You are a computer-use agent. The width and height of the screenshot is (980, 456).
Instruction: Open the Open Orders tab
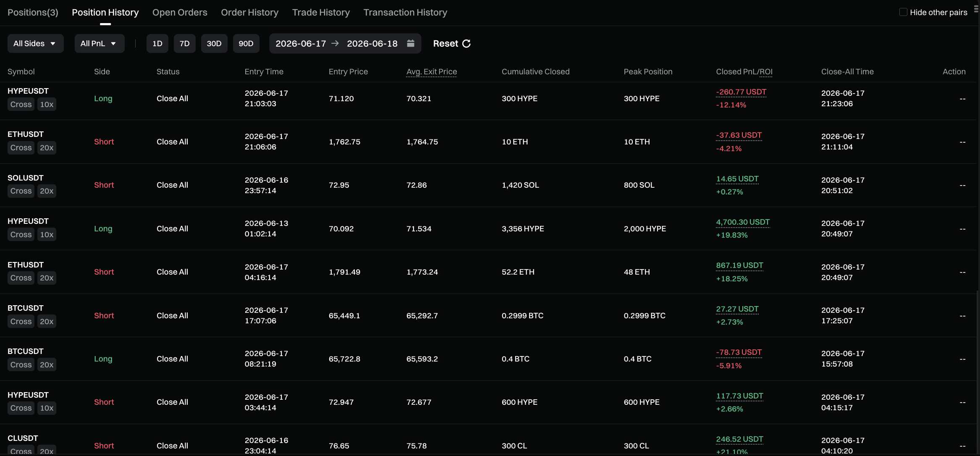(180, 13)
